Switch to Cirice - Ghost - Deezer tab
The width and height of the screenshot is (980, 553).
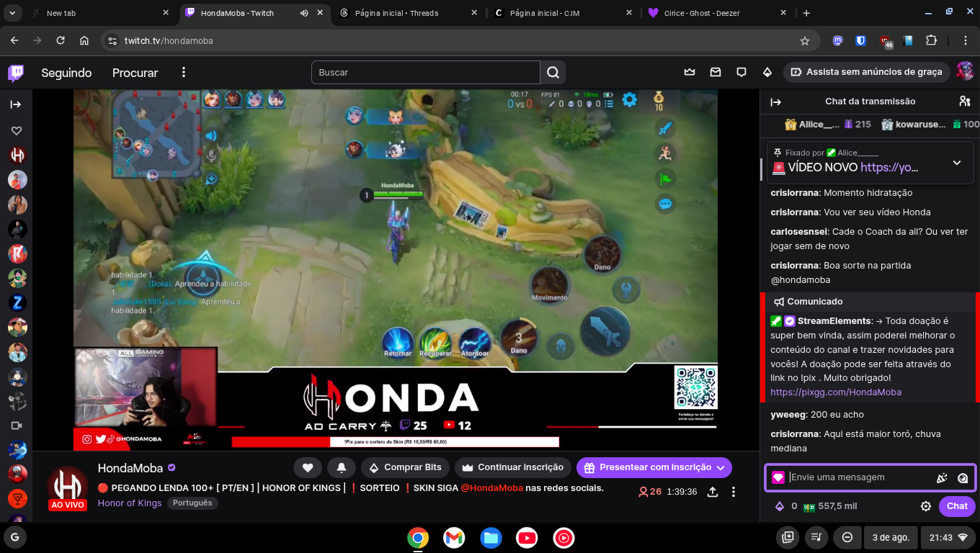[716, 13]
